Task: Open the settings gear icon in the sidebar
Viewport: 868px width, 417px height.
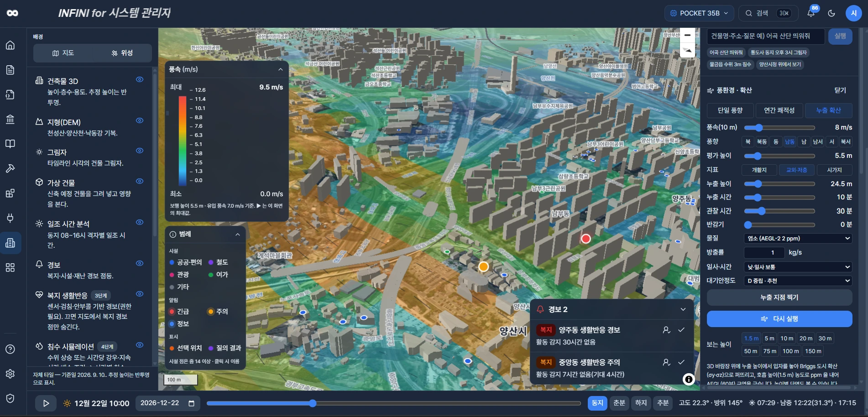Action: [10, 374]
